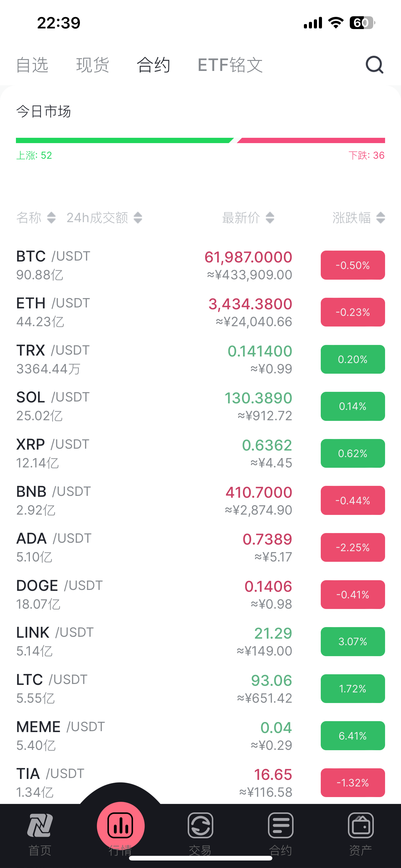Tap the battery indicator icon
401x868 pixels.
click(x=362, y=22)
